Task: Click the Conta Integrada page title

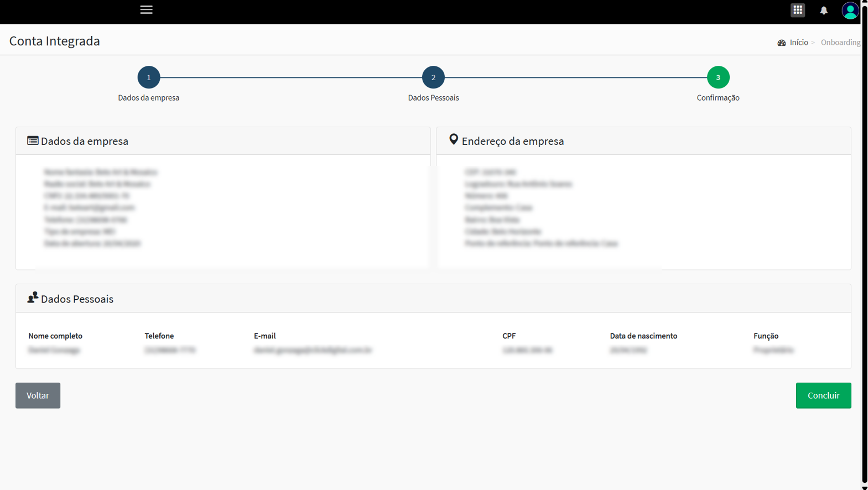Action: (55, 41)
